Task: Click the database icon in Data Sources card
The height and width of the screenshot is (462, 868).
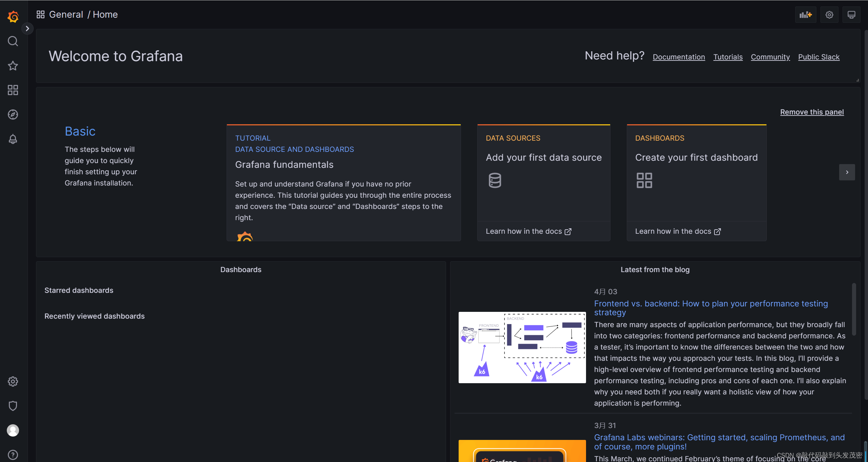Action: [x=495, y=180]
